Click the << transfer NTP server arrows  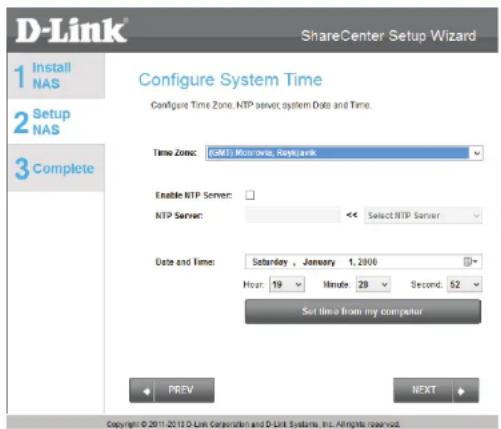(x=352, y=215)
